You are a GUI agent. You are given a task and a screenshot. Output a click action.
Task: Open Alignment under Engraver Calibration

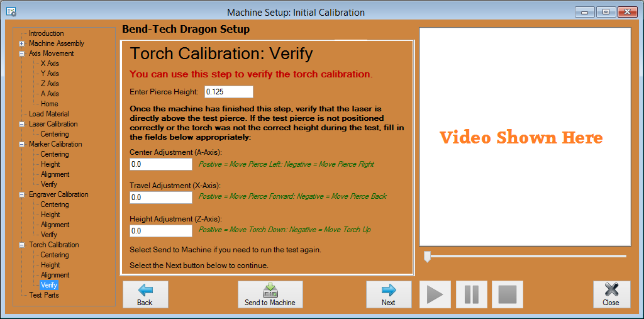pos(55,225)
